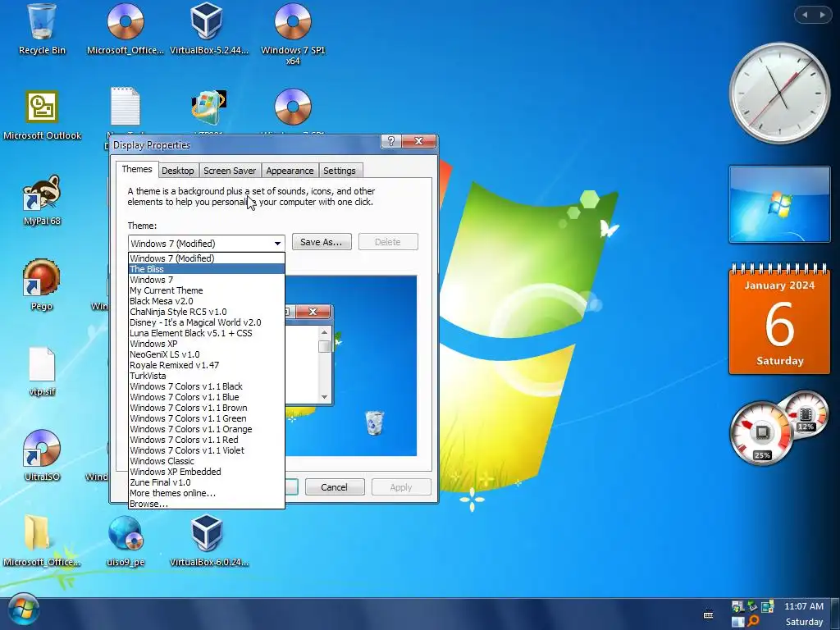Choose 'The Bliss' theme from the list

[206, 269]
